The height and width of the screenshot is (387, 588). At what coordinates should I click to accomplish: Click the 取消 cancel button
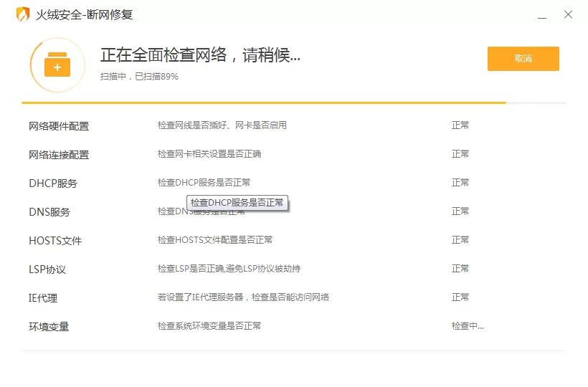tap(523, 59)
